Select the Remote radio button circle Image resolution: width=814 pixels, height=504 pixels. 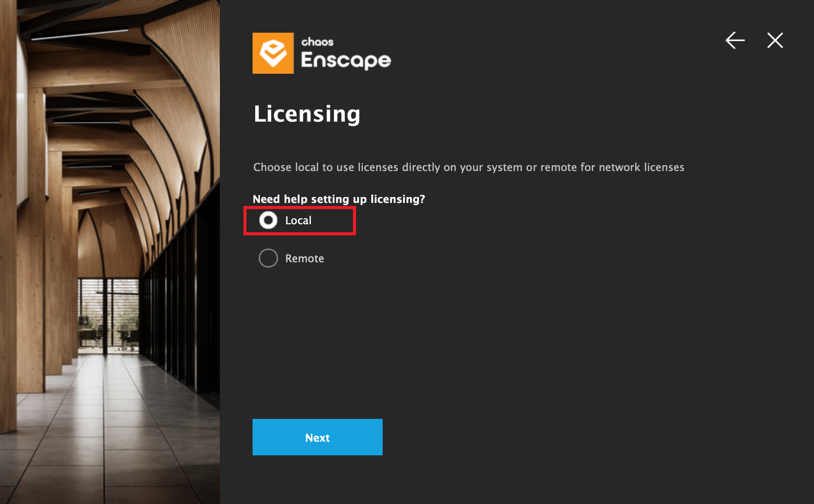point(268,258)
